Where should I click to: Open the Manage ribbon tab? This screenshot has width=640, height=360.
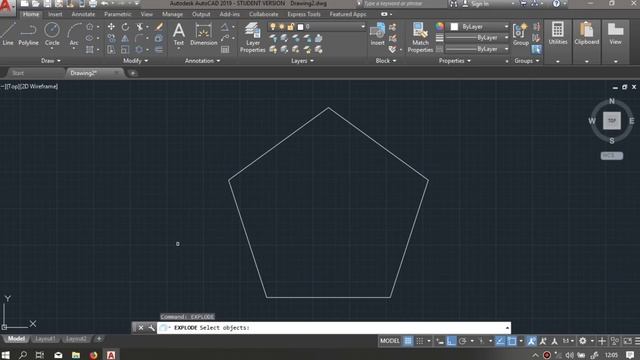coord(172,14)
